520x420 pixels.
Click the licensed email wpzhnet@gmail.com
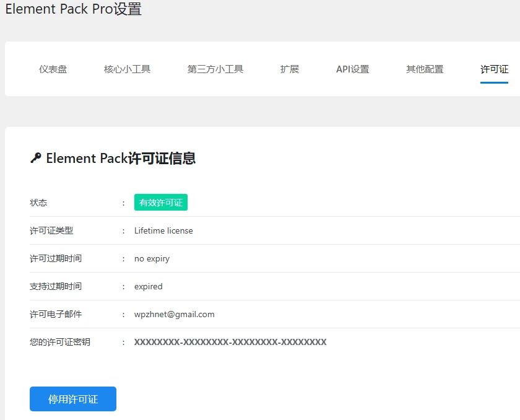tap(175, 314)
